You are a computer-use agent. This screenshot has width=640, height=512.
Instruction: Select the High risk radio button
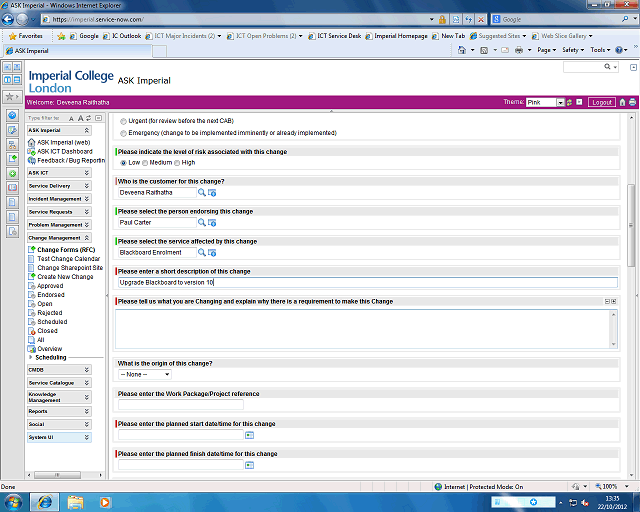177,162
